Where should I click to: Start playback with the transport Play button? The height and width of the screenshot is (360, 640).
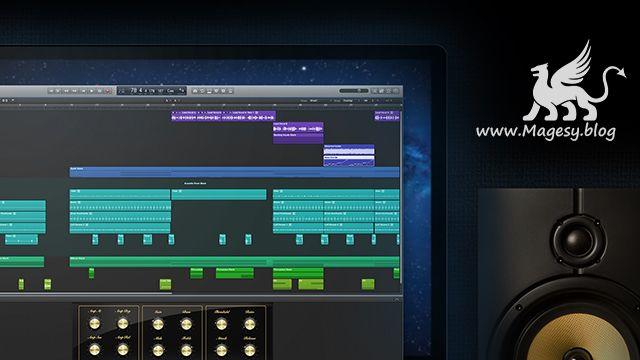(x=92, y=91)
